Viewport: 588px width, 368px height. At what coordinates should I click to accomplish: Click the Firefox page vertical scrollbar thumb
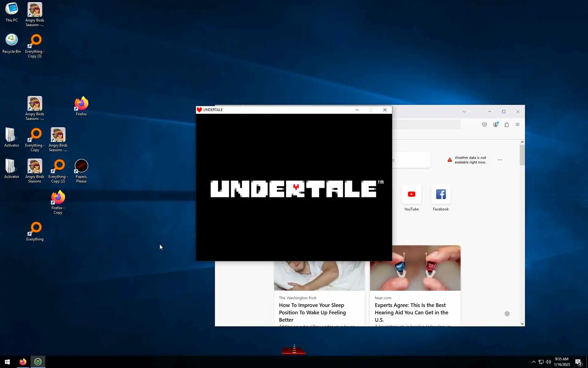pos(522,155)
